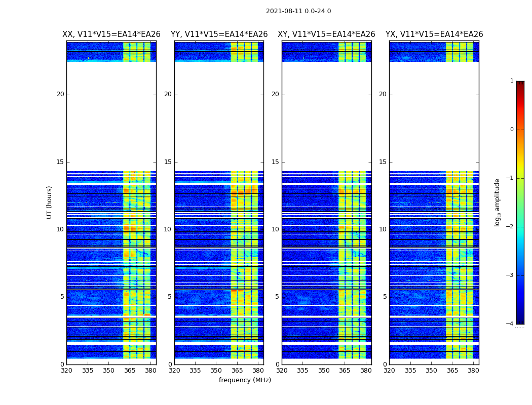Click the 2021-08-11 0.0-24.0 figure title

tap(298, 11)
